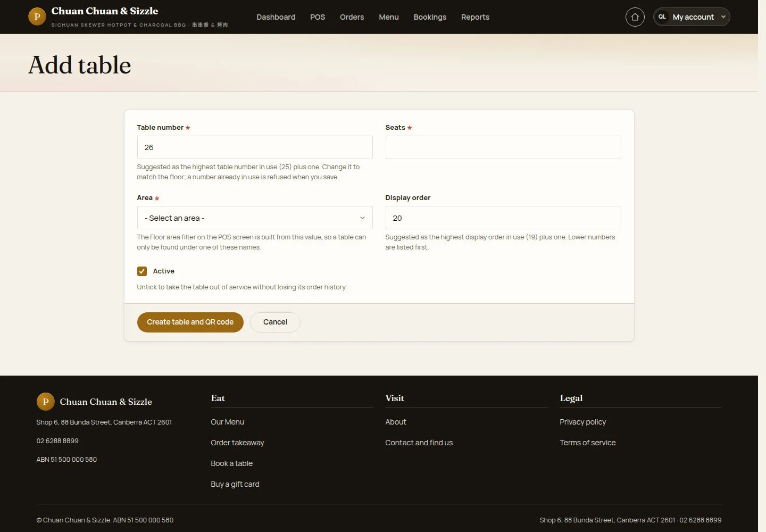Click the home icon in header

coord(635,17)
